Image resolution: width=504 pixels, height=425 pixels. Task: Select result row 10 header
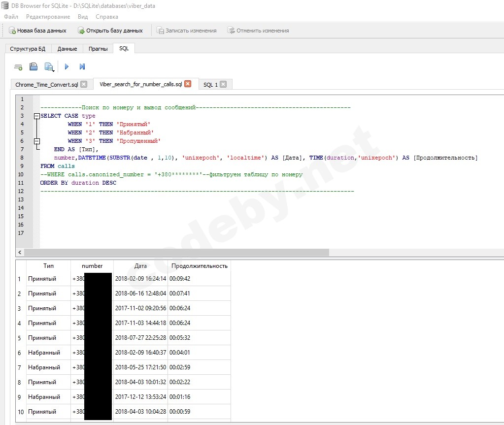point(21,412)
